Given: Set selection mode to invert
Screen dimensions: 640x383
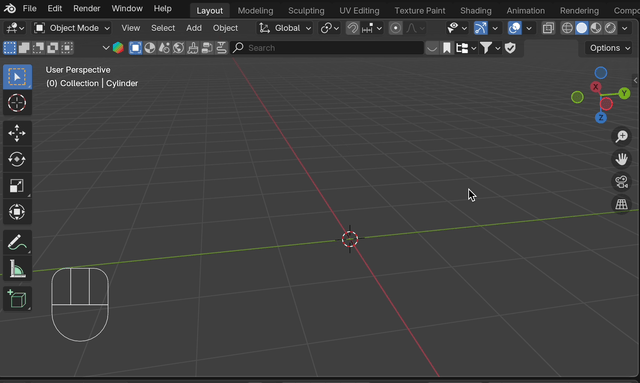Looking at the screenshot, I should click(53, 48).
